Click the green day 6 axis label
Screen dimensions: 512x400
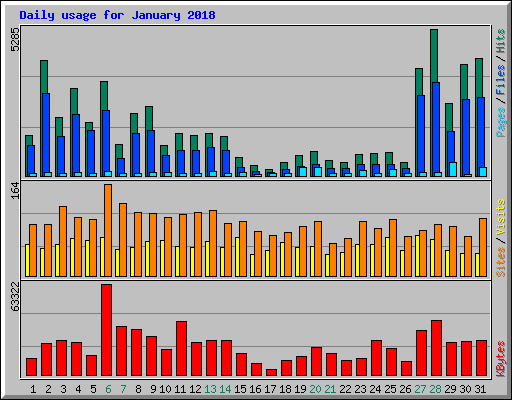tap(108, 389)
